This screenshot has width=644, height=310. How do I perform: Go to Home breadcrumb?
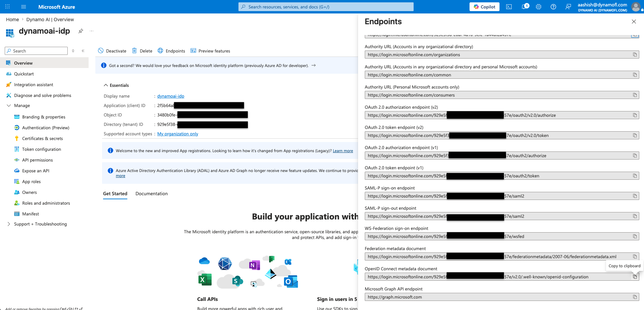[x=12, y=20]
